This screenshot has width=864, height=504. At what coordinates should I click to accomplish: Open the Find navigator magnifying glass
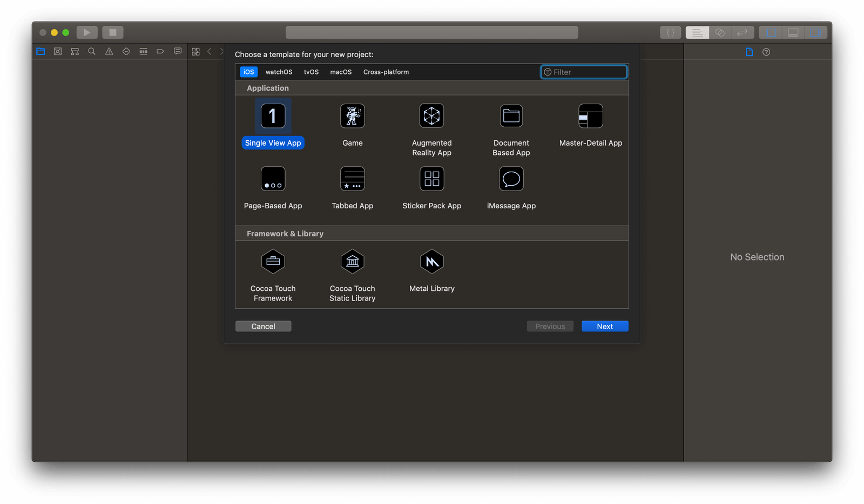tap(92, 51)
